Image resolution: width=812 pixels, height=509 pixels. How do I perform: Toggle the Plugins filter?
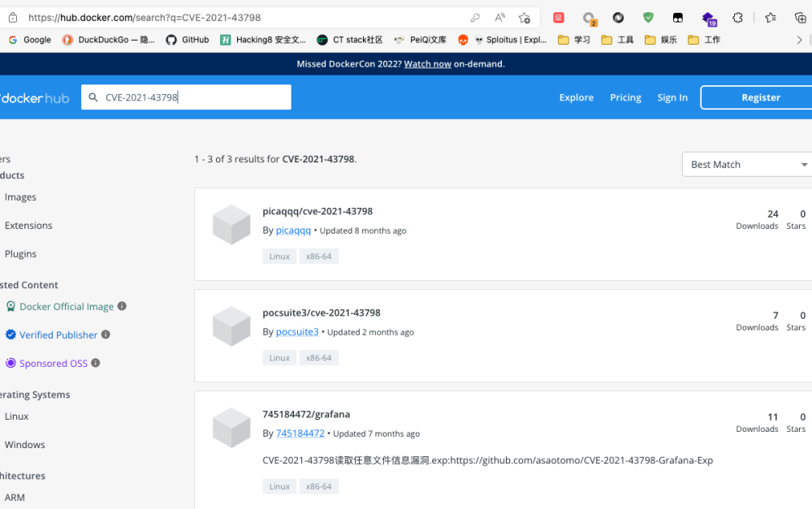click(x=20, y=254)
